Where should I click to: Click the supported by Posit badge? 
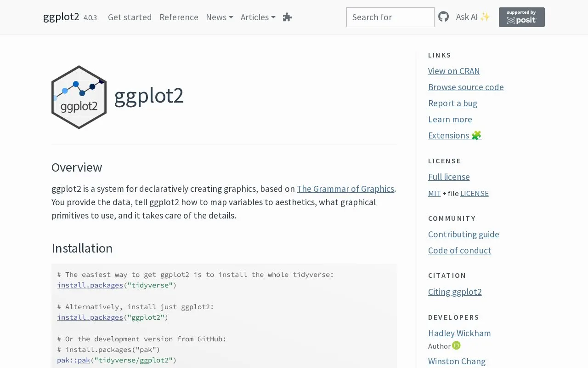522,17
